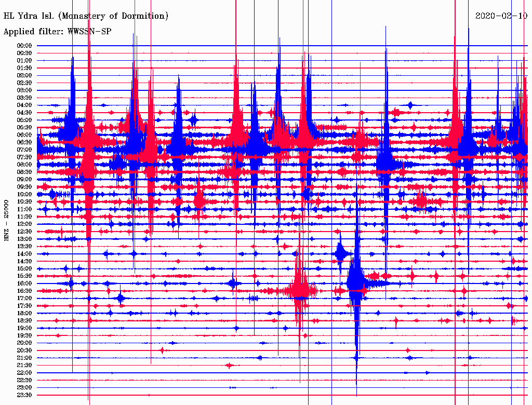Click the 19:00 time label
The width and height of the screenshot is (532, 405).
(24, 328)
